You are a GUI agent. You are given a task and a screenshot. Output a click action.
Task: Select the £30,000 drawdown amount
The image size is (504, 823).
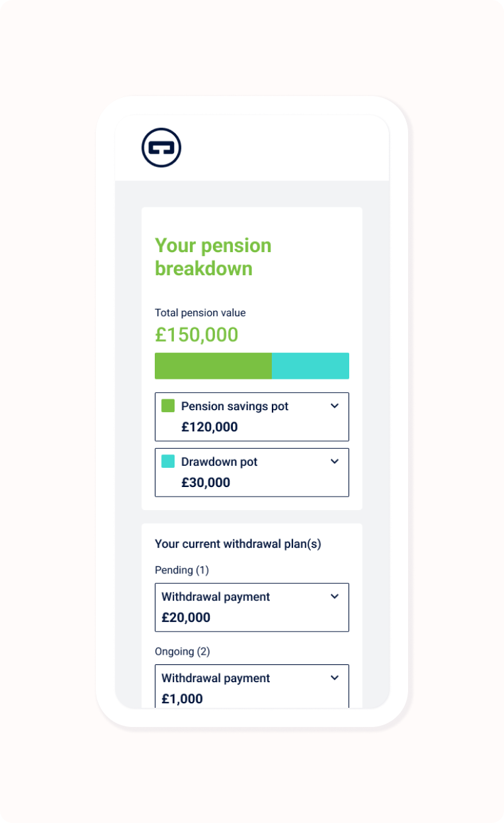coord(205,483)
